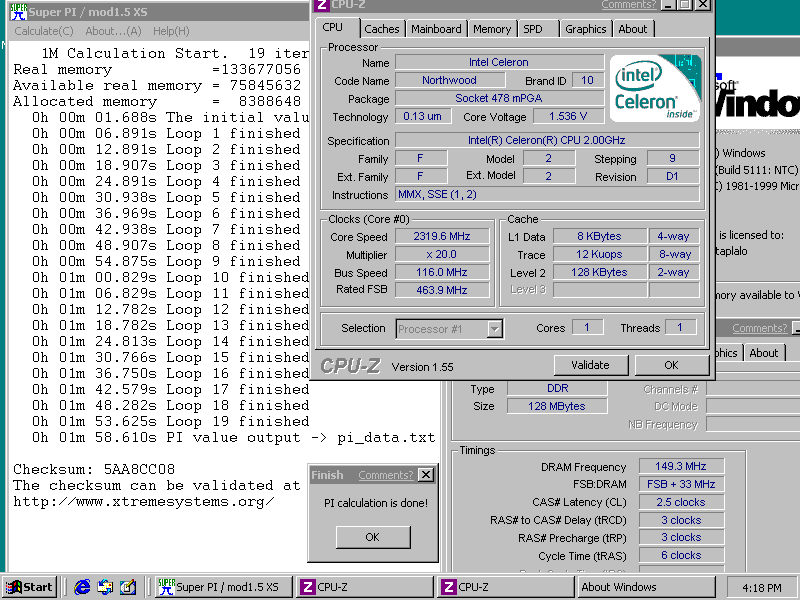Click the 4:18 PM system clock
The height and width of the screenshot is (600, 800).
761,588
